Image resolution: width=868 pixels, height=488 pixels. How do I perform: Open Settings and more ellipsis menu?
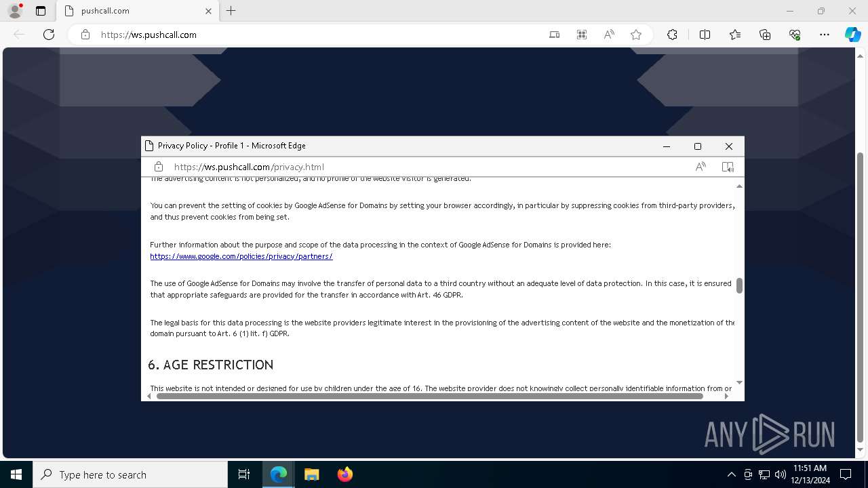(825, 35)
